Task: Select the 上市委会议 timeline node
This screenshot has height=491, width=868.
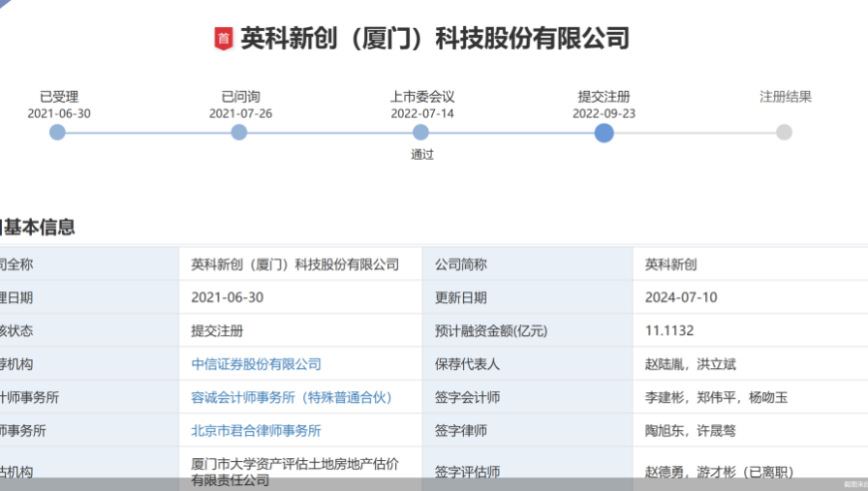Action: point(421,133)
